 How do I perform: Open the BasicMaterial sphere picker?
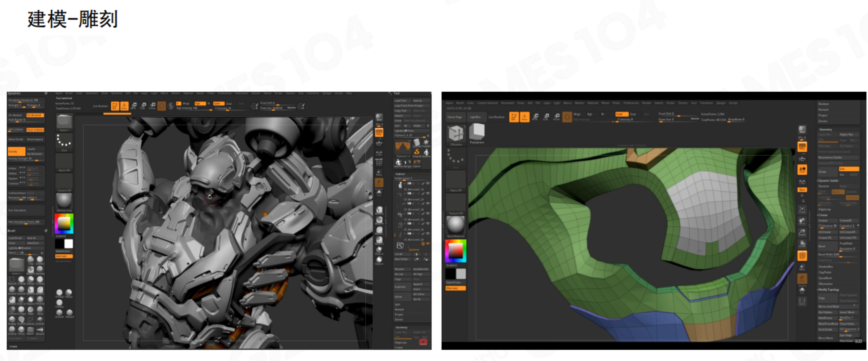point(456,225)
